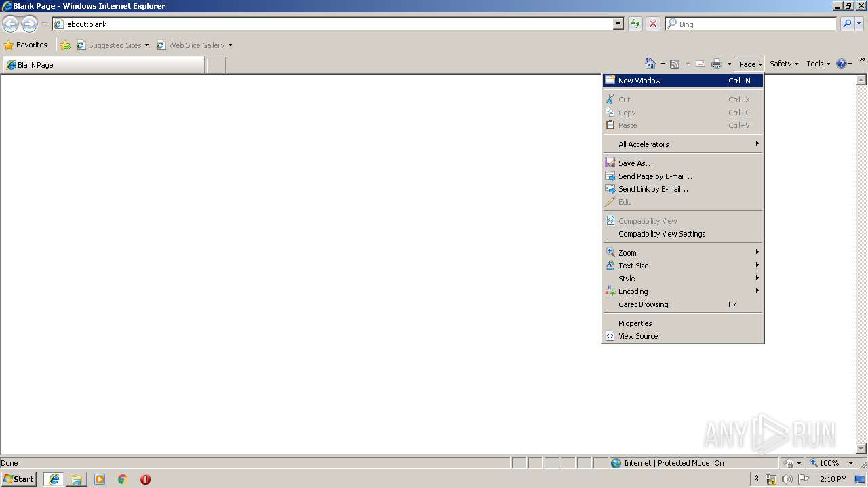
Task: Launch Chrome from taskbar
Action: tap(123, 479)
